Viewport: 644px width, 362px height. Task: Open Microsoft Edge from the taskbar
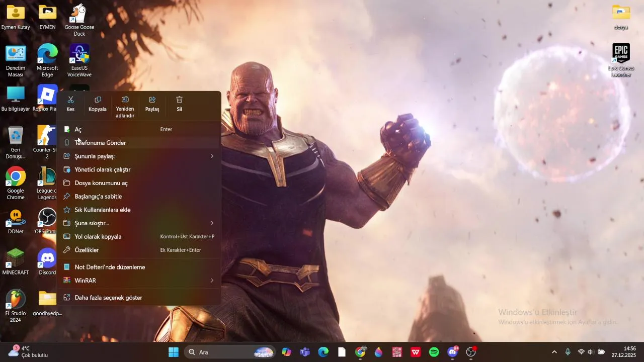tap(323, 352)
